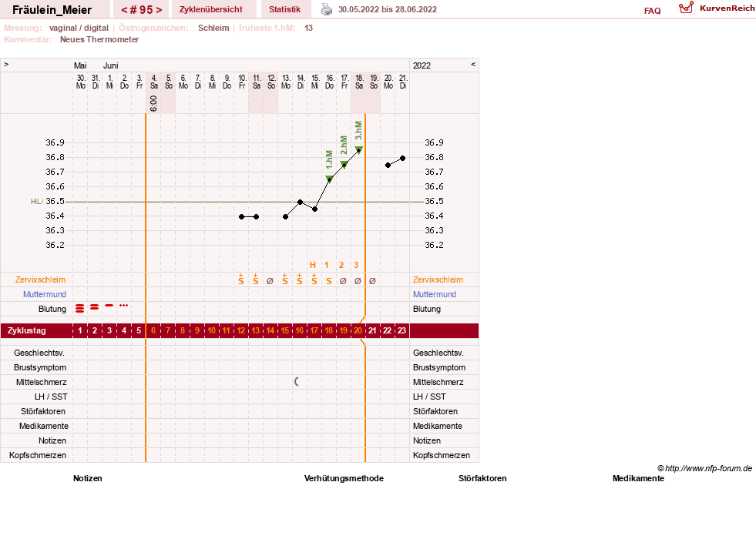756x539 pixels.
Task: Click the S+ mucus symbol on day 13
Action: pyautogui.click(x=256, y=280)
